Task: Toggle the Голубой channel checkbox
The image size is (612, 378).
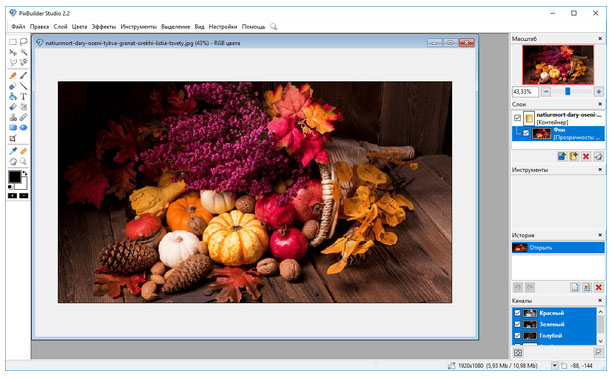Action: [518, 335]
